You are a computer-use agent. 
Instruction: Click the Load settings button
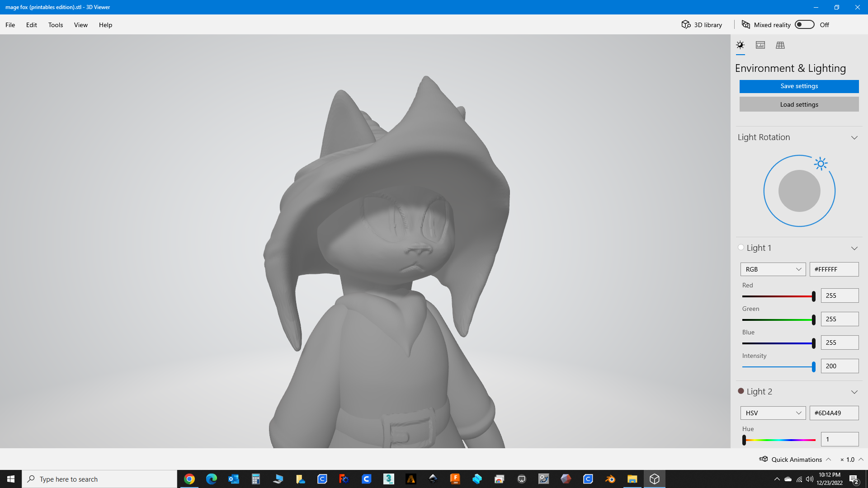coord(799,104)
